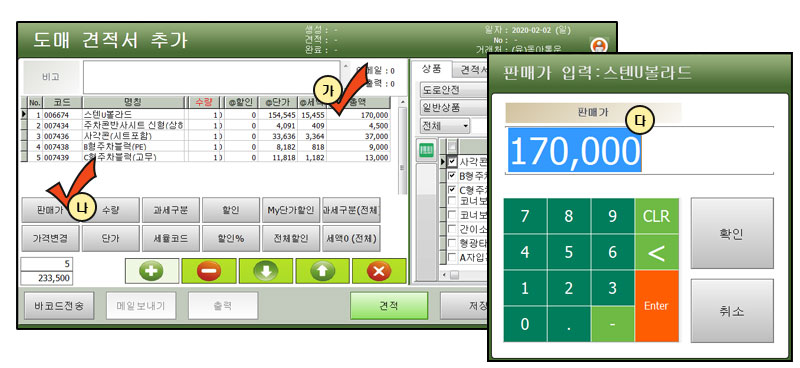Tap keypad digit 6
Image resolution: width=800 pixels, height=368 pixels.
pyautogui.click(x=613, y=252)
